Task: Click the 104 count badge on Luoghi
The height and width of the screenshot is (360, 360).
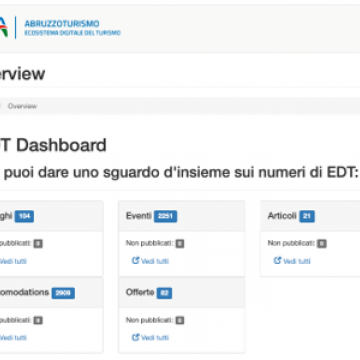Action: click(x=24, y=216)
